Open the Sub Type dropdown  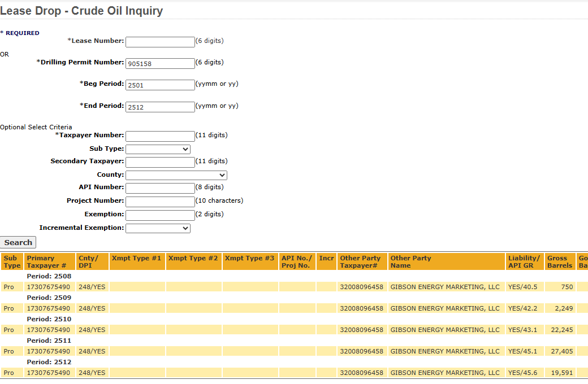[158, 149]
